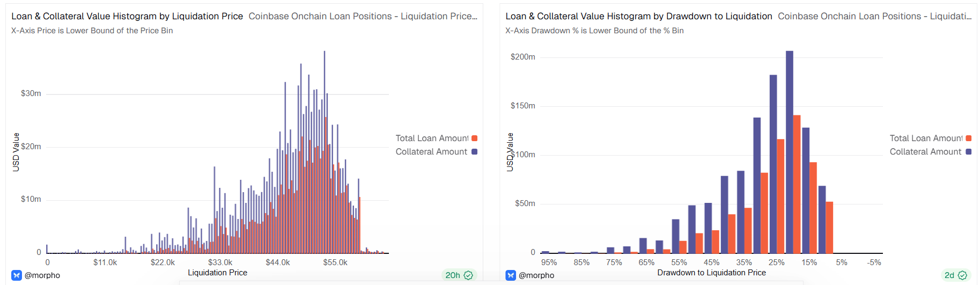Click the 2d refresh age label

949,275
